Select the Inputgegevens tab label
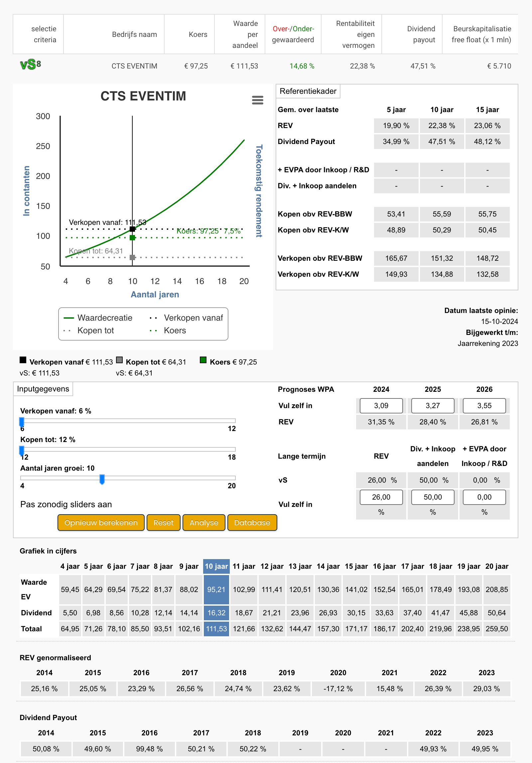 pyautogui.click(x=43, y=389)
